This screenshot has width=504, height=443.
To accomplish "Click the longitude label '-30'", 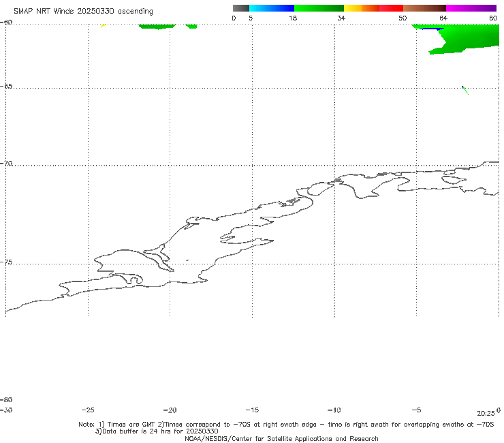I will pyautogui.click(x=6, y=410).
